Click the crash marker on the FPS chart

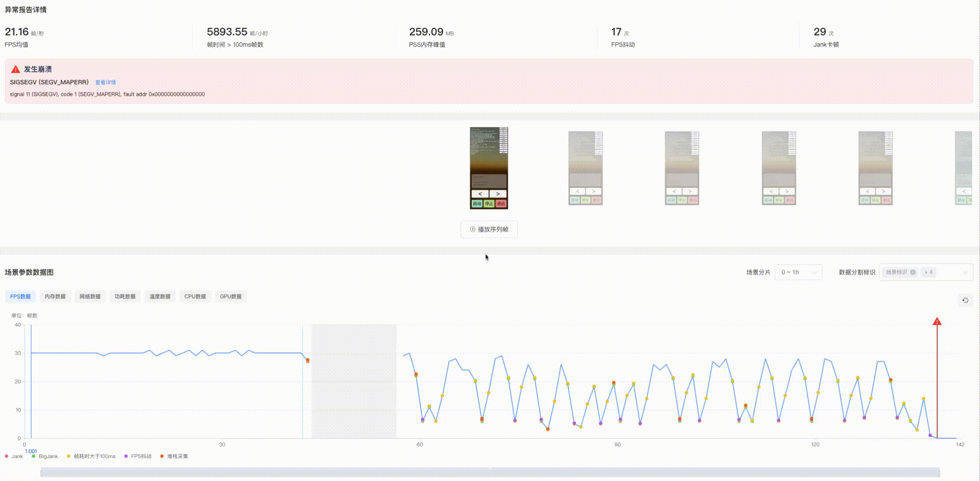[x=937, y=322]
